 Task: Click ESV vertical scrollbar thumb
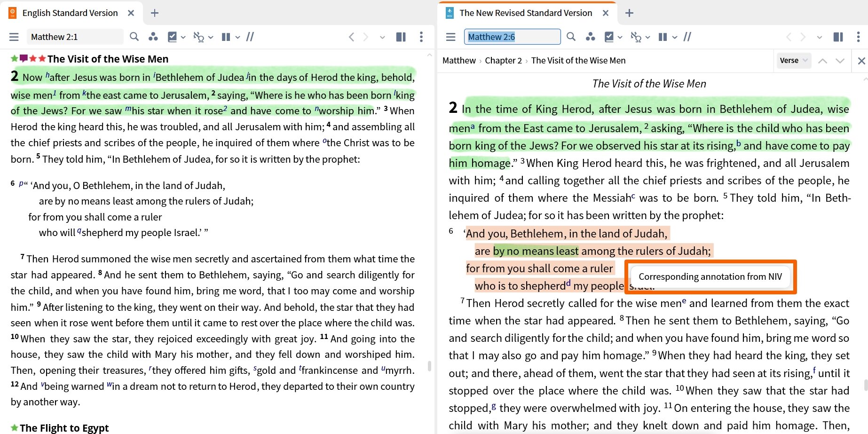429,366
